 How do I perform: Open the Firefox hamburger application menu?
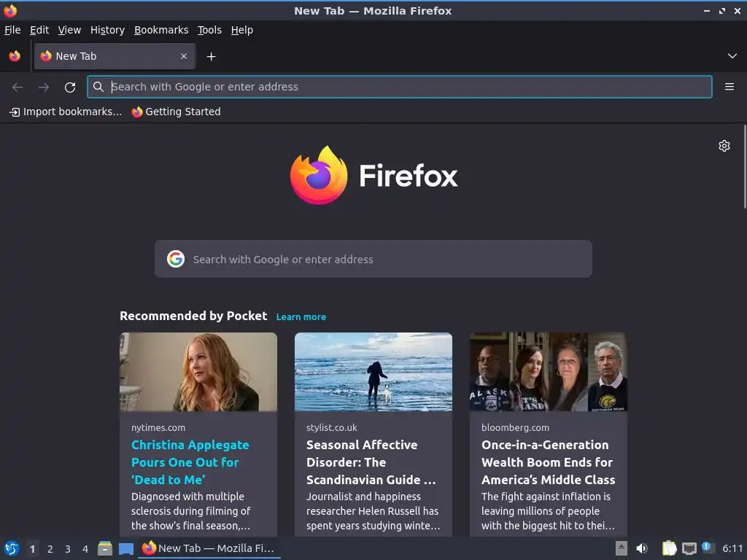(x=729, y=87)
